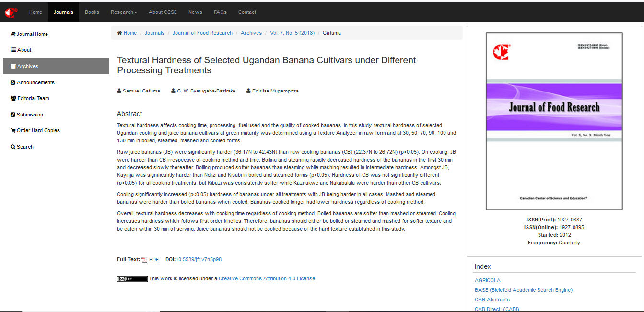Open the Books menu item
The height and width of the screenshot is (312, 644).
pyautogui.click(x=92, y=12)
